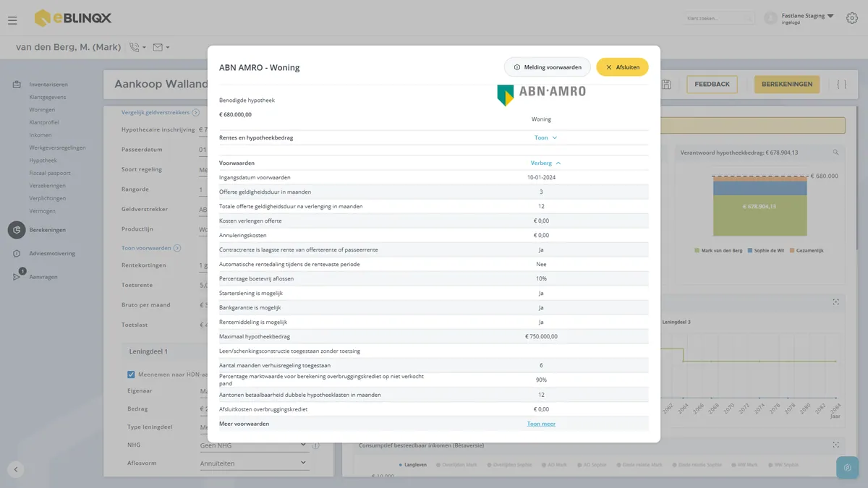Open the Vergelijk geldverstrekkers link

pos(160,113)
